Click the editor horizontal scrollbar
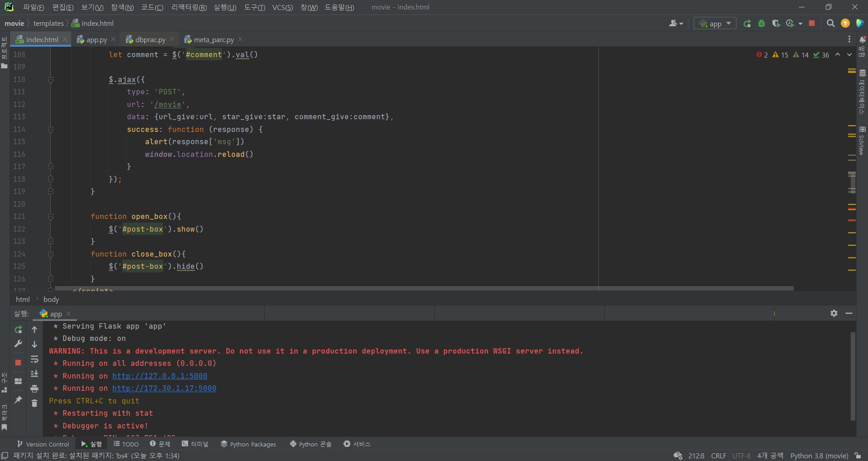Screen dimensions: 868x461 [x=424, y=288]
